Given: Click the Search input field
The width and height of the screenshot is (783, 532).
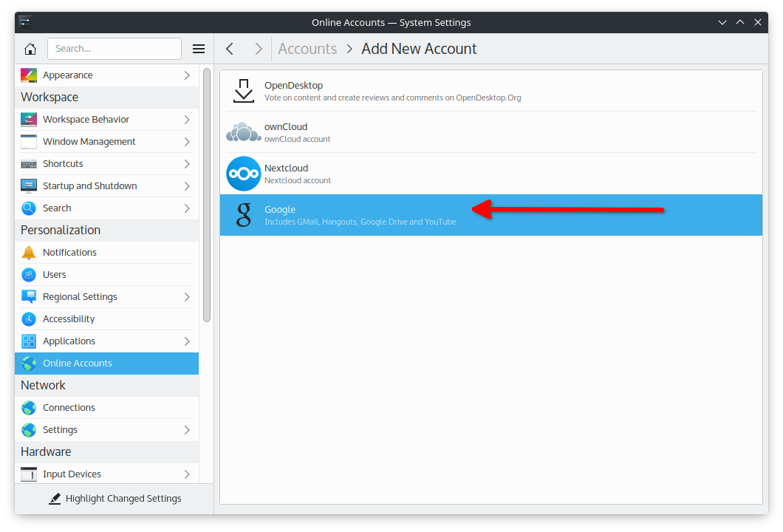Looking at the screenshot, I should coord(114,49).
